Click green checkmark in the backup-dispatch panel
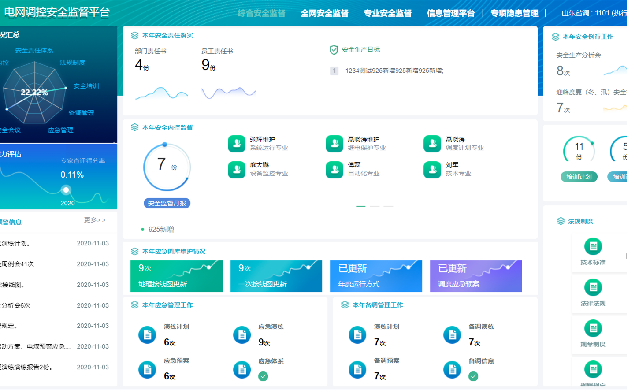This screenshot has width=627, height=390. pyautogui.click(x=473, y=376)
